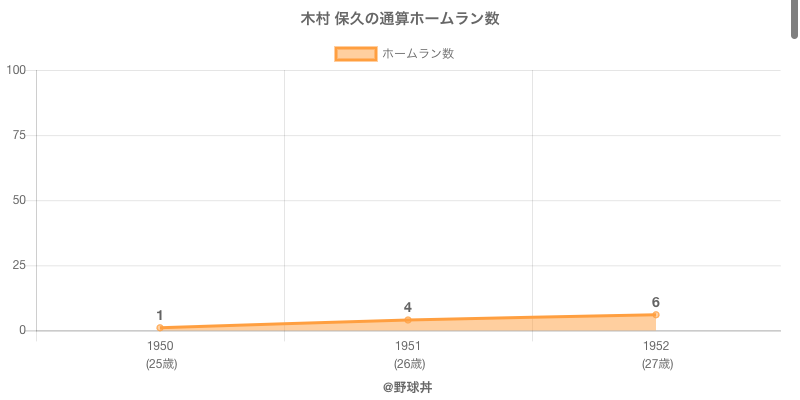
Task: Click the data value 6 above 1952
Action: coord(656,302)
